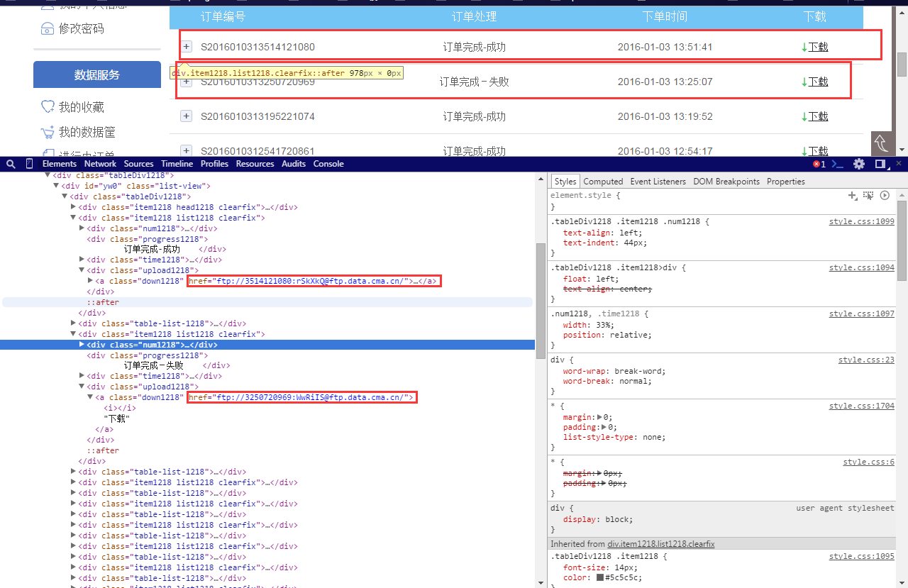Open color picker swatch for #5c5c5c
Image resolution: width=908 pixels, height=588 pixels.
[600, 578]
